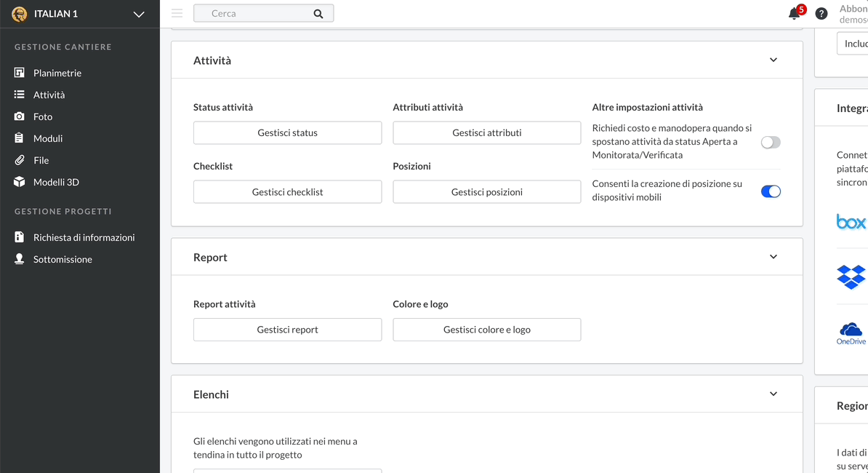This screenshot has width=868, height=473.
Task: Click the Gestisci status button
Action: (287, 133)
